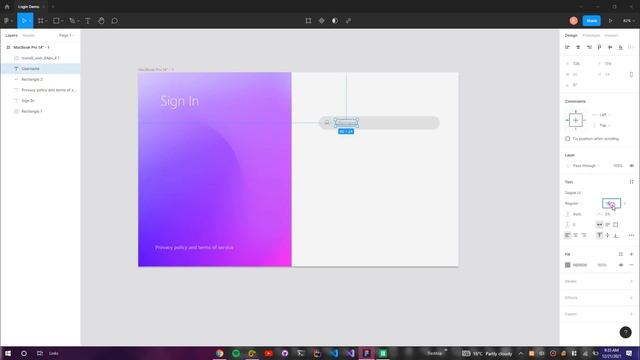Click the fill color swatch
This screenshot has width=640, height=360.
coord(567,265)
